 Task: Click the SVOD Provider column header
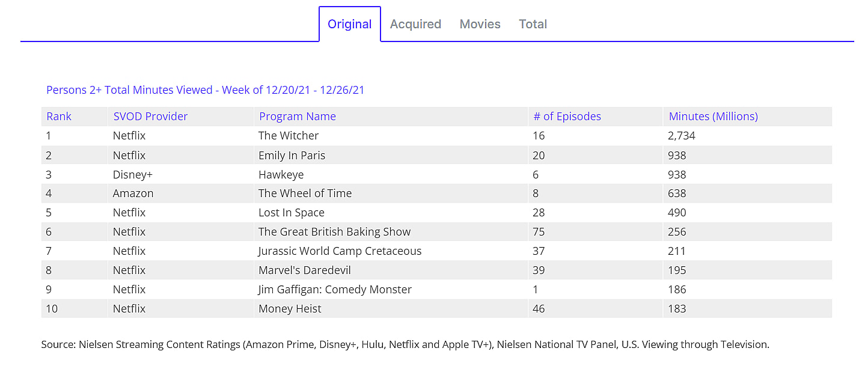(150, 117)
